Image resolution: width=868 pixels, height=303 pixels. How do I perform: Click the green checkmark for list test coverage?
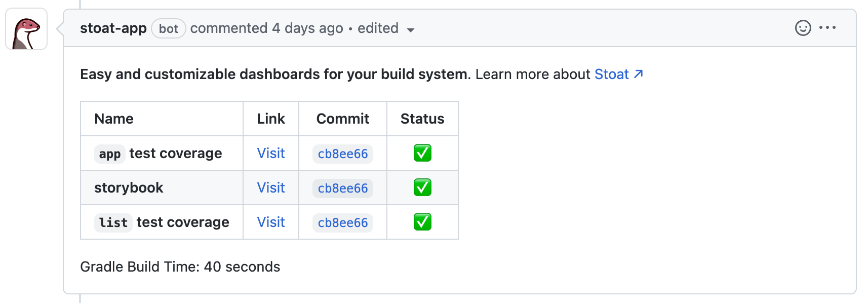tap(422, 222)
